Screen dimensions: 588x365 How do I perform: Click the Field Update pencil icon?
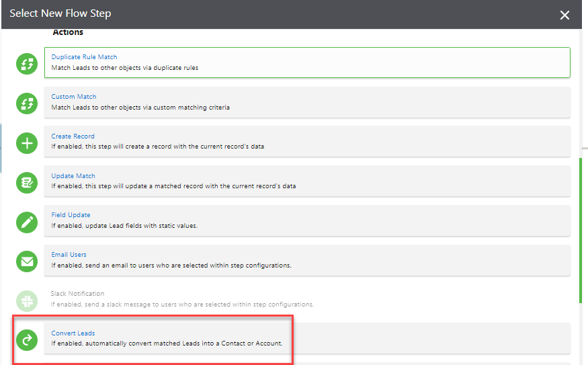pyautogui.click(x=27, y=222)
